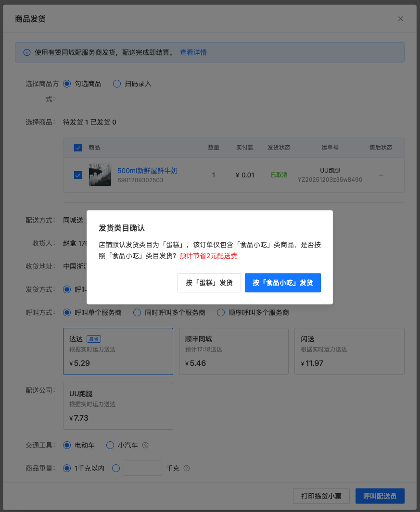Click the 发货状态 column header
This screenshot has height=512, width=420.
[x=279, y=148]
